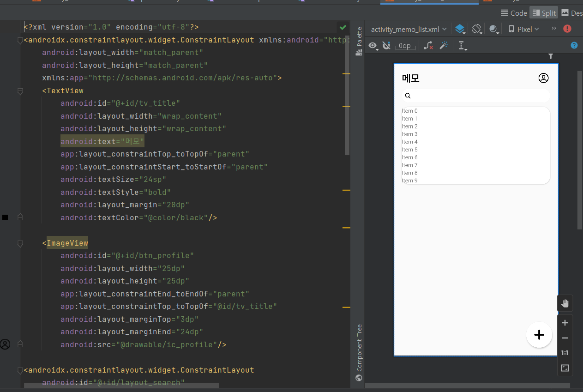Viewport: 583px width, 392px height.
Task: Click android:text="메모" attribute line
Action: [x=102, y=141]
